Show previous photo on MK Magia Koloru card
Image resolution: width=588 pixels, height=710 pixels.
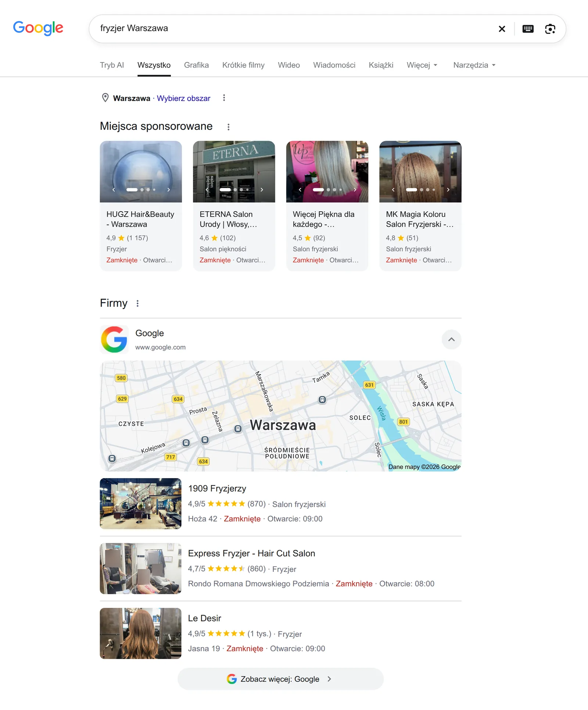click(393, 190)
